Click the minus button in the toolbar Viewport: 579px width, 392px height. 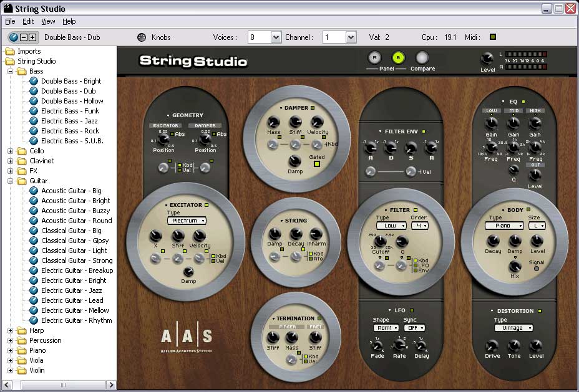click(24, 37)
